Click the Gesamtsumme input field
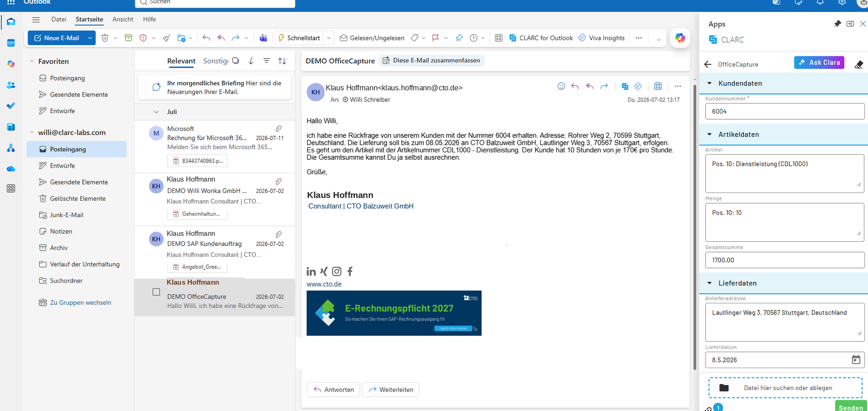868x411 pixels. click(x=785, y=260)
